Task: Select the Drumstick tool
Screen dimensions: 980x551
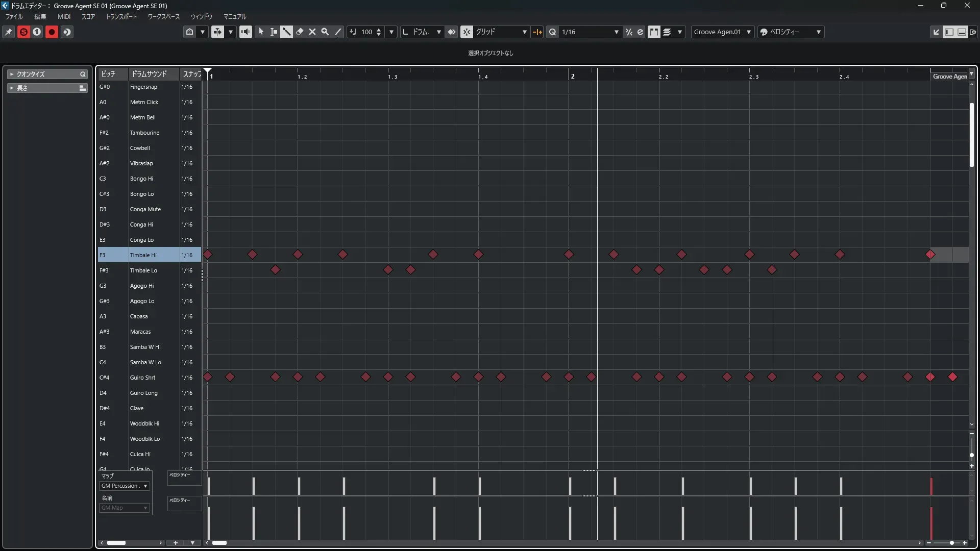Action: (x=286, y=32)
